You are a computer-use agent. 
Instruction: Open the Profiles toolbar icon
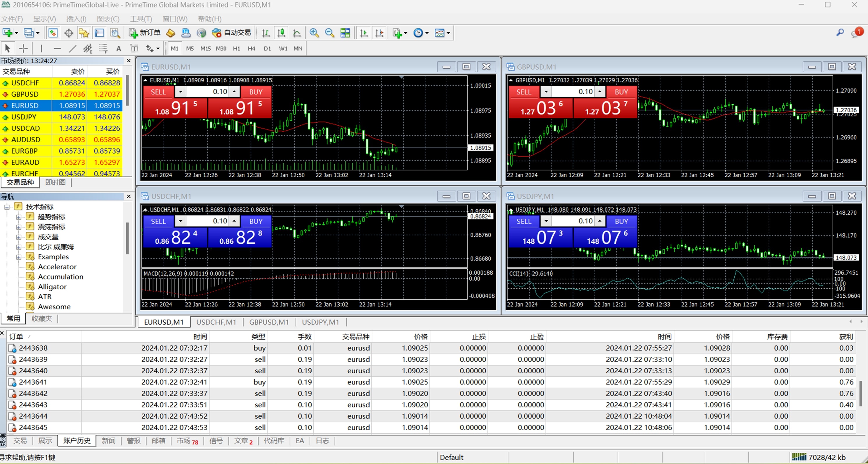(29, 33)
